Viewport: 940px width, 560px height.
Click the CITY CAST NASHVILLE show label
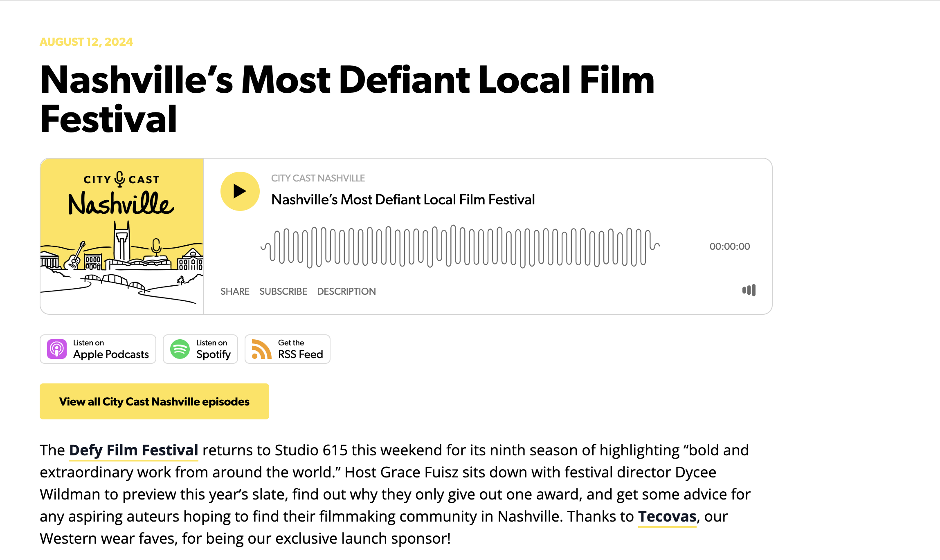tap(318, 178)
